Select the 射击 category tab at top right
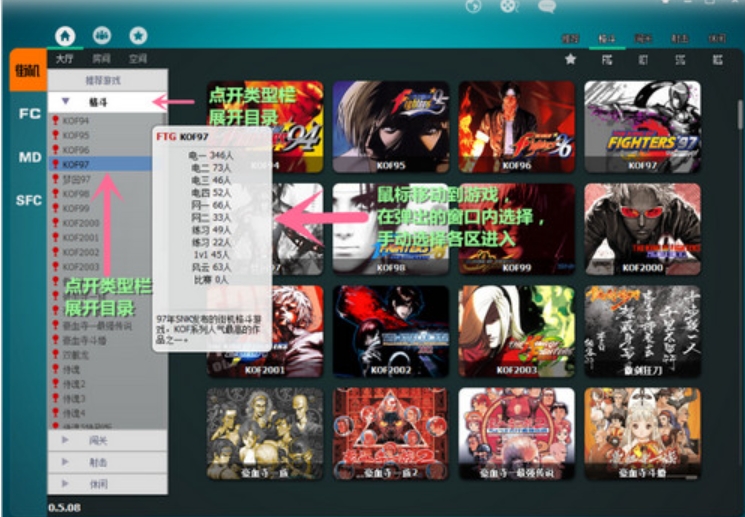The width and height of the screenshot is (745, 517). click(680, 39)
